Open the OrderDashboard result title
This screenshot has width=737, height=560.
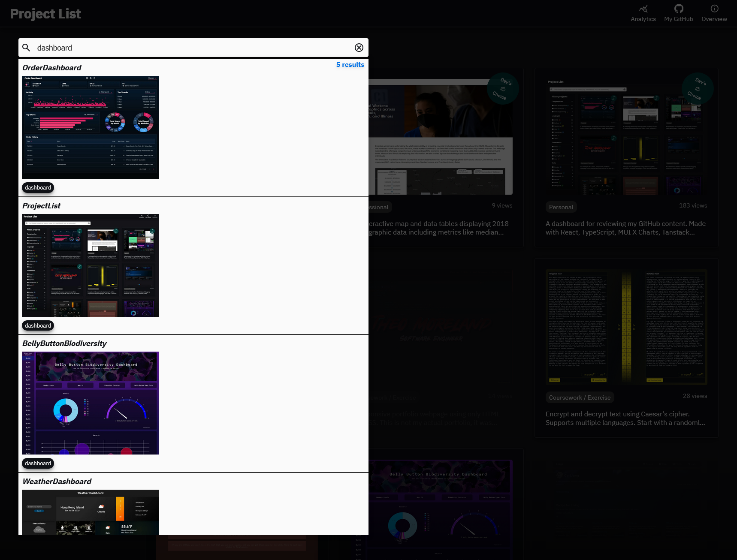[x=52, y=68]
